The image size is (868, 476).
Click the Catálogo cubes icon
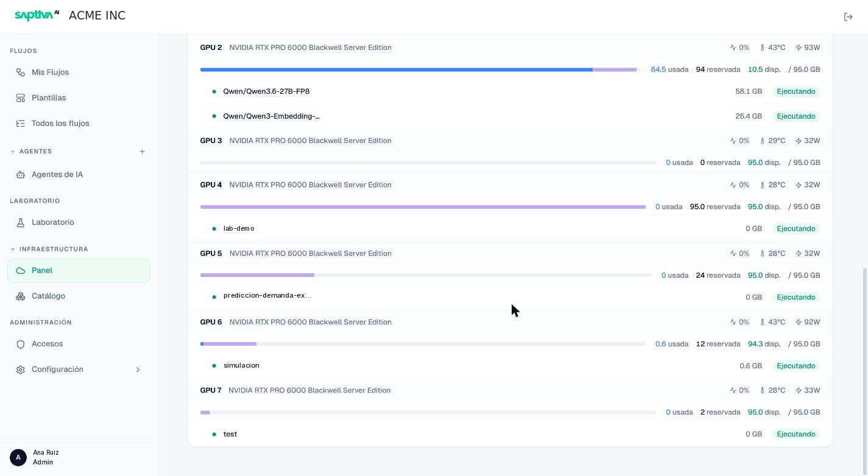(21, 296)
